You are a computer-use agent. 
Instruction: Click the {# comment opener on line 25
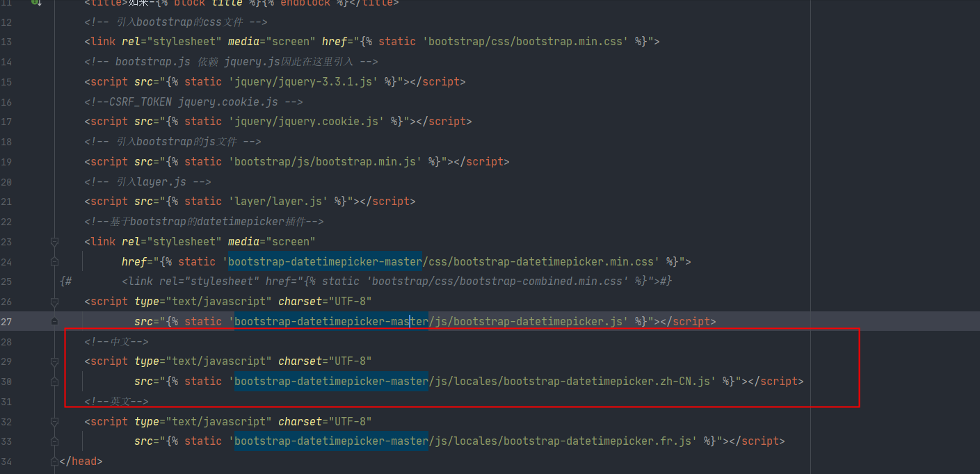point(66,281)
